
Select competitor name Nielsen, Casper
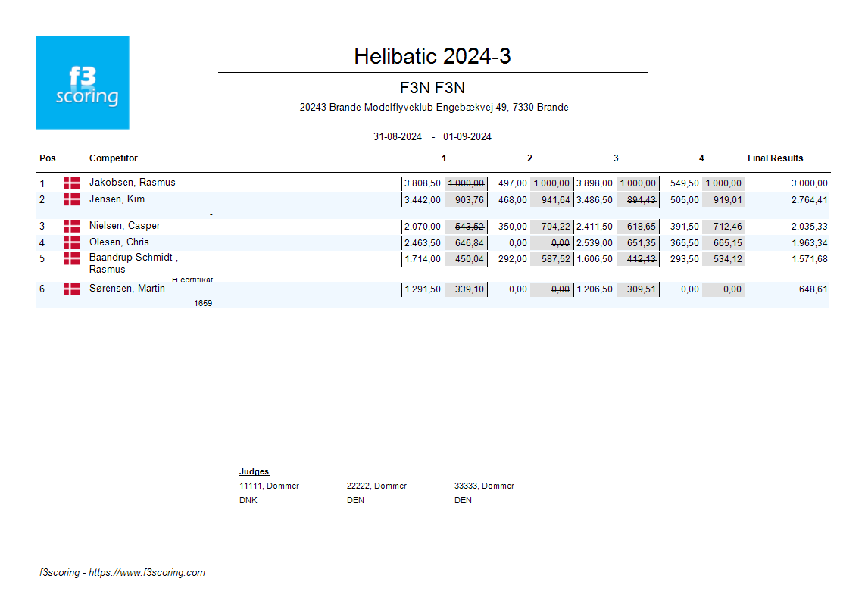125,225
